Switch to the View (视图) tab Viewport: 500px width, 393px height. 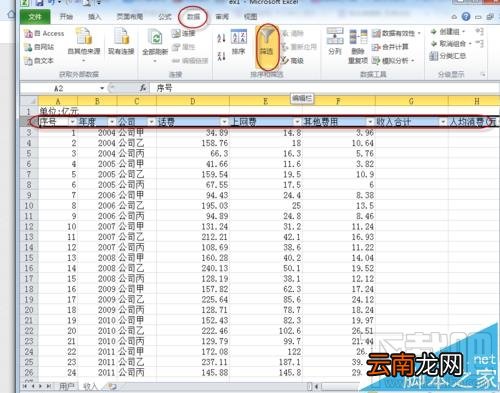point(250,16)
